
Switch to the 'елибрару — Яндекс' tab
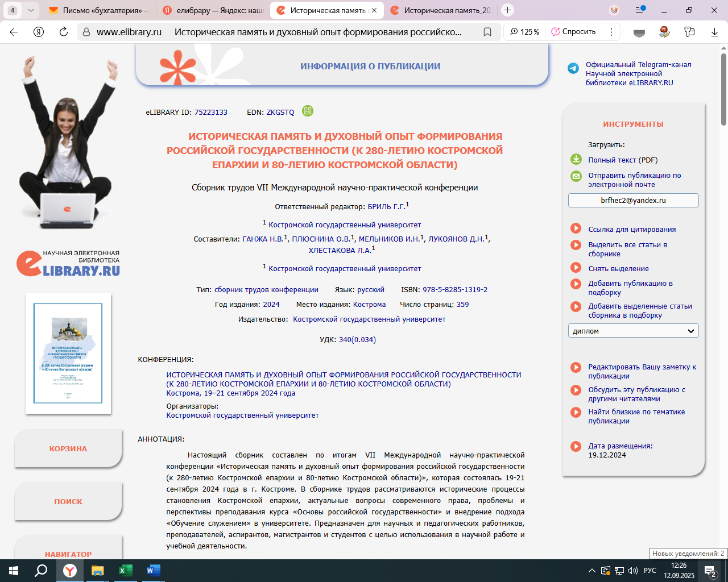[213, 10]
